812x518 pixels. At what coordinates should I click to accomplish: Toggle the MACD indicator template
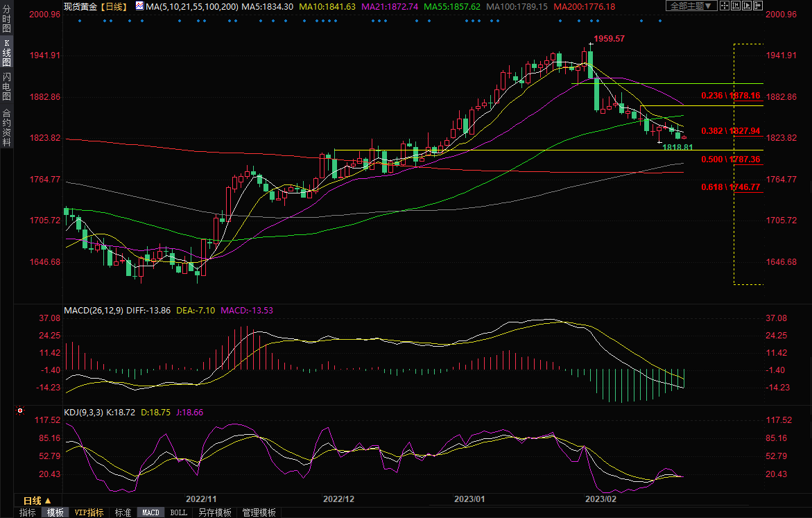150,512
